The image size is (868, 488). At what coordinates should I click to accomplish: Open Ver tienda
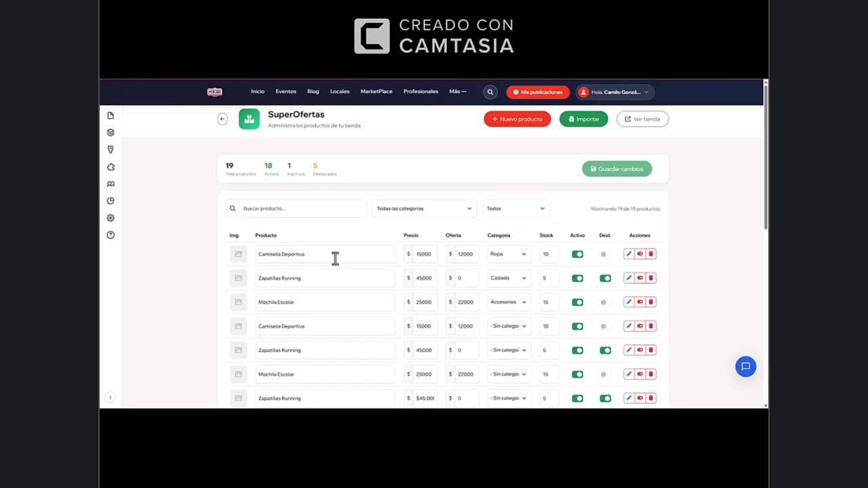642,119
